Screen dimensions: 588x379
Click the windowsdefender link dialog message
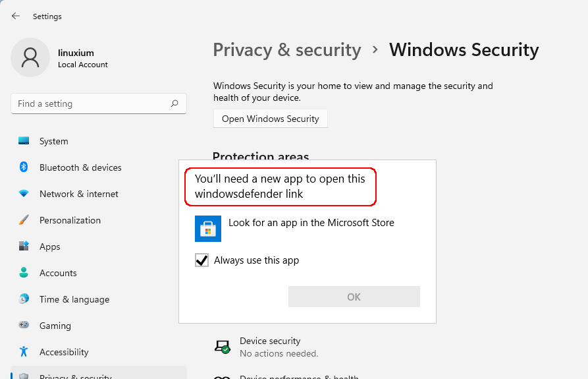pos(280,186)
